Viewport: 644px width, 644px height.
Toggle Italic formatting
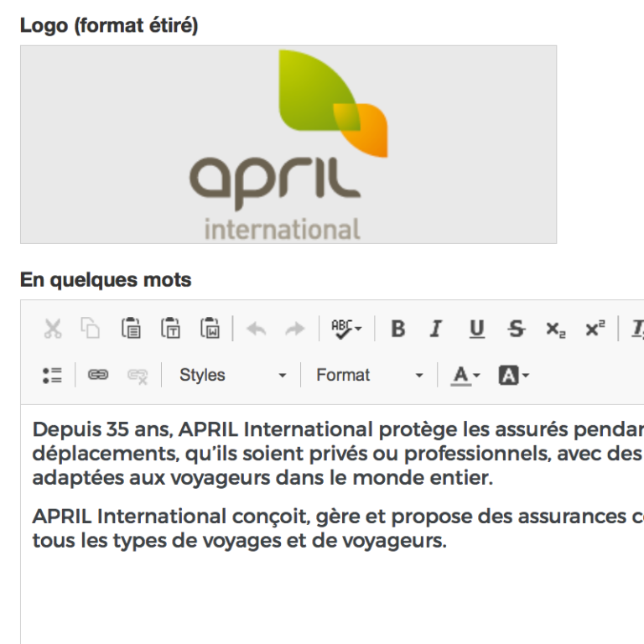click(436, 329)
